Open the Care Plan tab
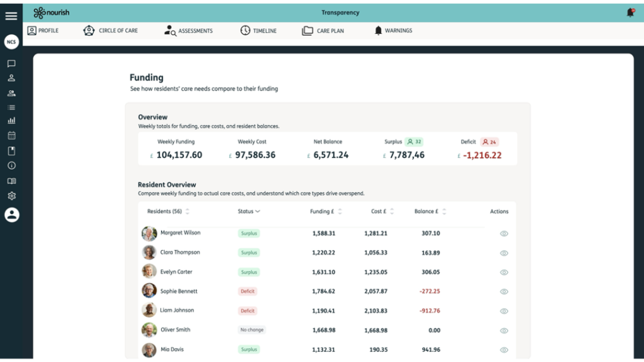 323,31
